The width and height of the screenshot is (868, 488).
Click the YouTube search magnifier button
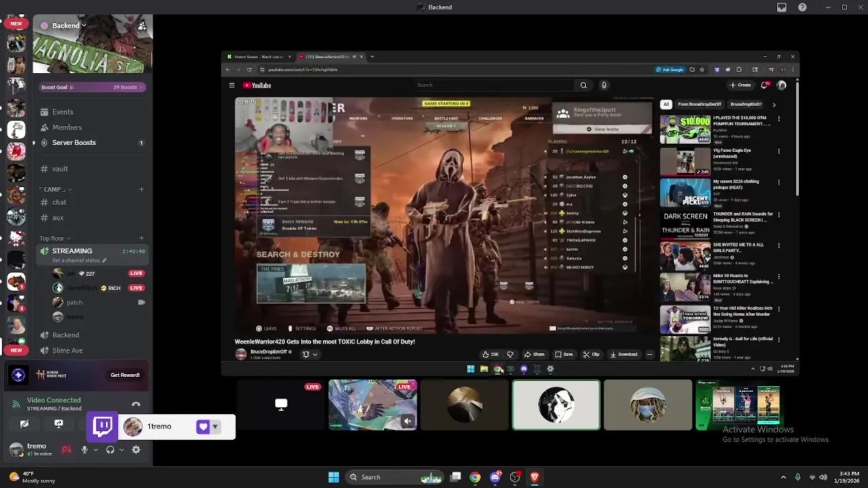tap(583, 85)
